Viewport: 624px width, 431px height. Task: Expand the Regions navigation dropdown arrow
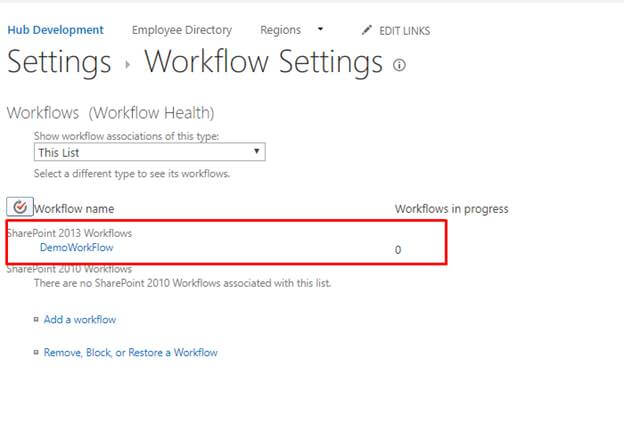coord(320,29)
